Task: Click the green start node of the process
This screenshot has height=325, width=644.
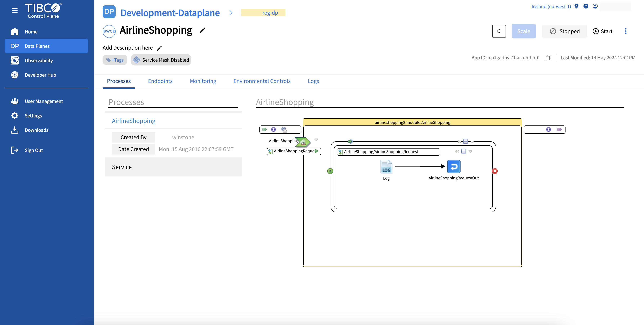Action: tap(330, 171)
